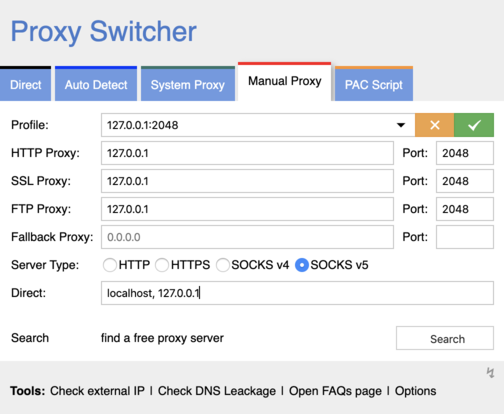
Task: Click the Proxy Switcher title
Action: 104,32
